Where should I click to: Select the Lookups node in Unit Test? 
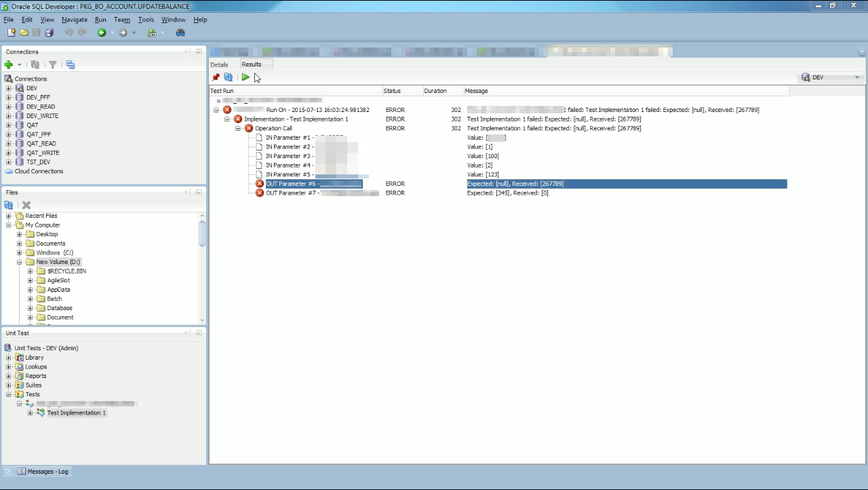37,366
